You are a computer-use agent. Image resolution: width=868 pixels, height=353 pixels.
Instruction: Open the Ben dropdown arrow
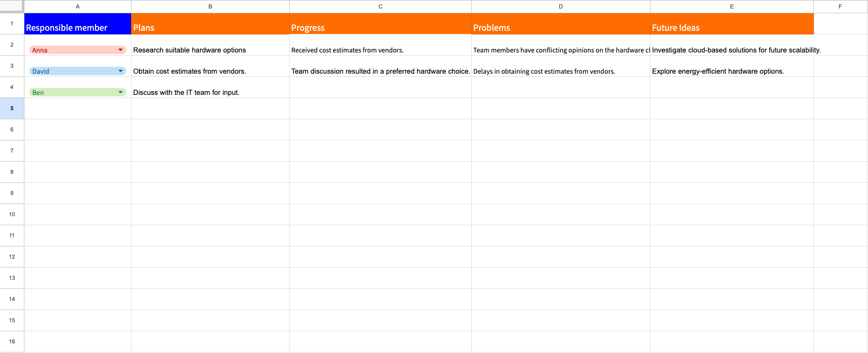(x=120, y=92)
